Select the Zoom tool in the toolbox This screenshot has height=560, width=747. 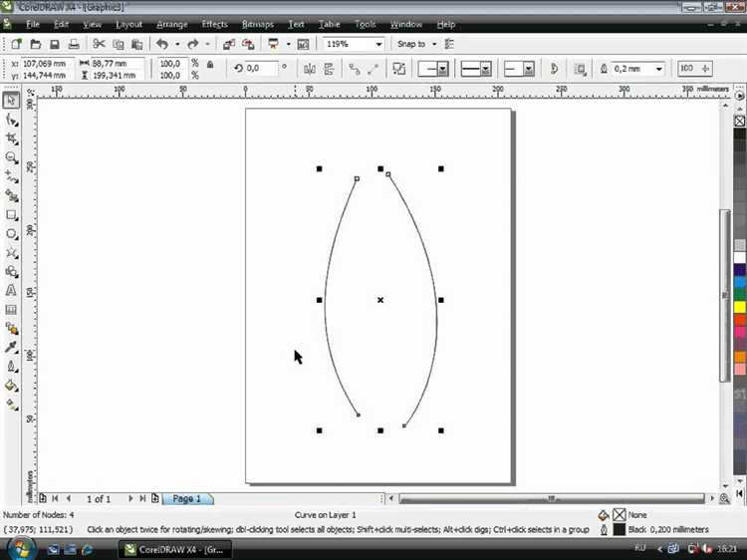click(11, 157)
